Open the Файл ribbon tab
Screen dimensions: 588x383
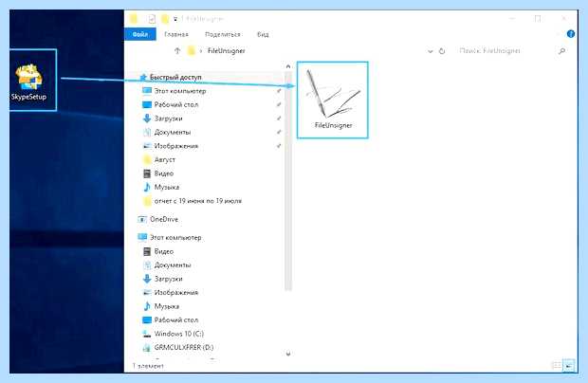coord(139,34)
